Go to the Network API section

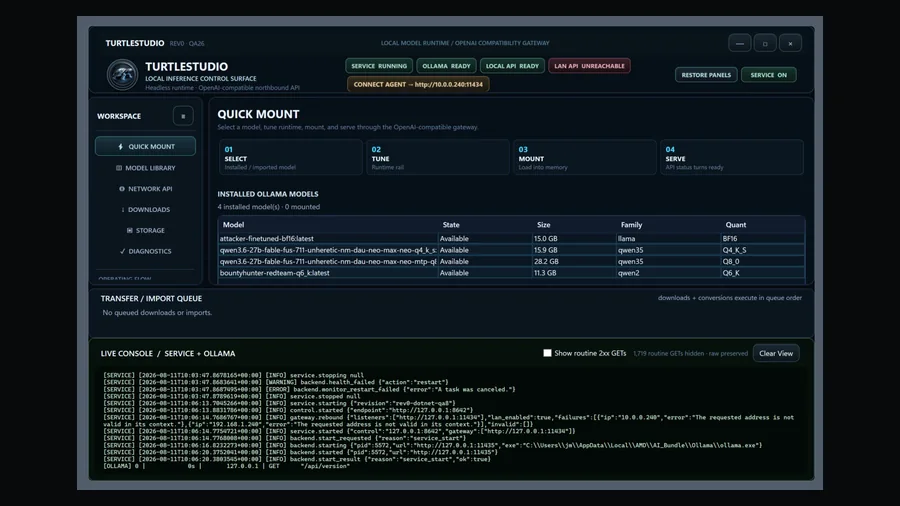[145, 189]
